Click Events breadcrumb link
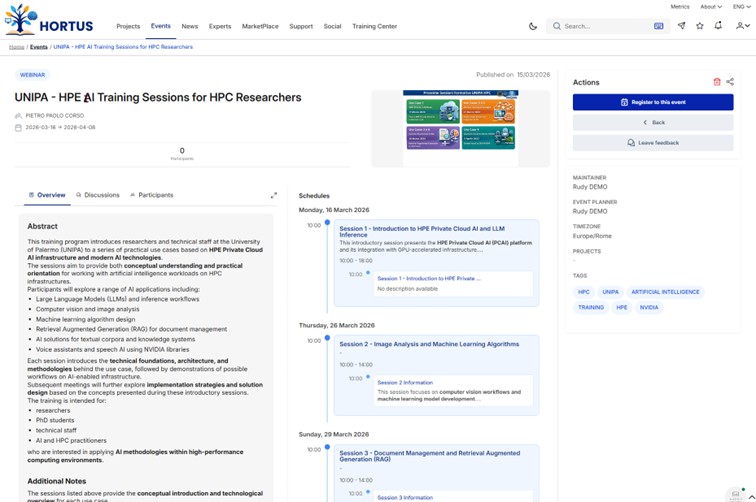The height and width of the screenshot is (502, 756). (x=39, y=47)
